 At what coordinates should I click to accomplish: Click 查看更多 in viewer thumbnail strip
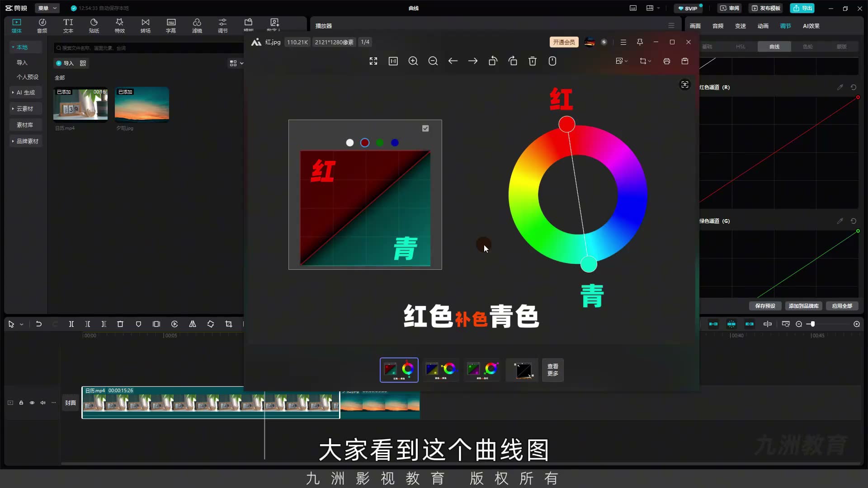553,370
